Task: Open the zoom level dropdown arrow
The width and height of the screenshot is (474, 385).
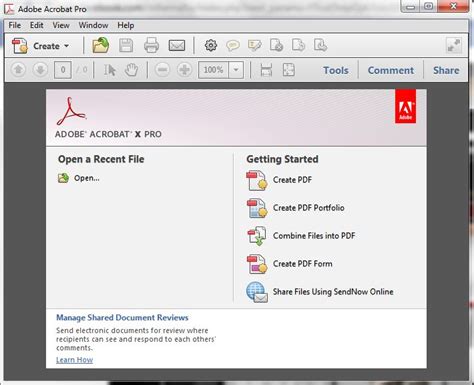Action: (x=236, y=70)
